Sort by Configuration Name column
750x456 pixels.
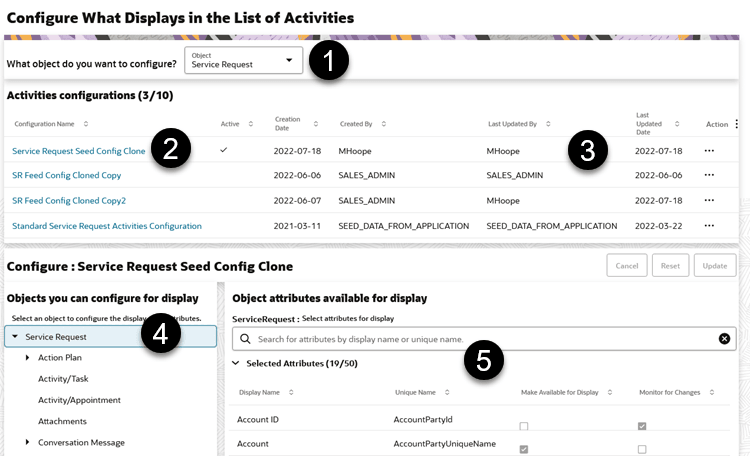(x=85, y=124)
